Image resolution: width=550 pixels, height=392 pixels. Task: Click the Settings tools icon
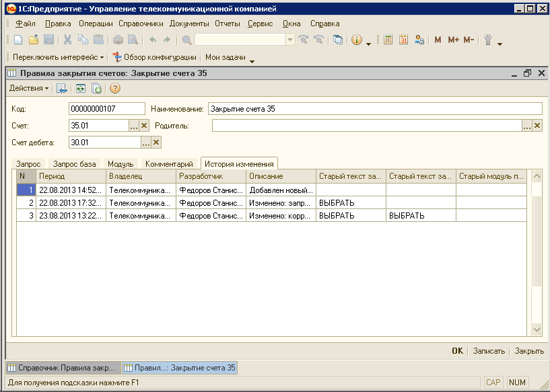488,40
